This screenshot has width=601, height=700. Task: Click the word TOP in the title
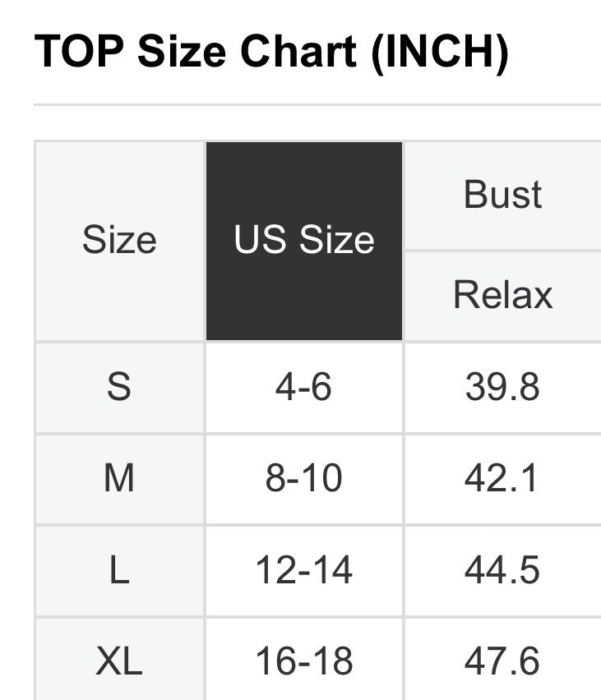79,52
